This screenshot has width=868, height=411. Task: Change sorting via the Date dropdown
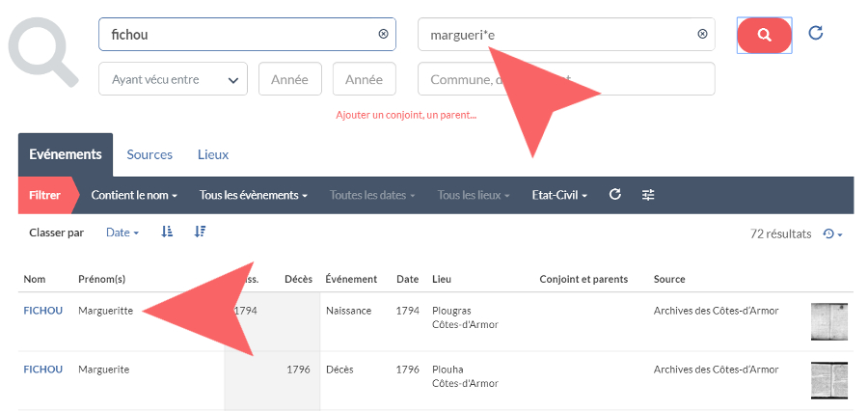pyautogui.click(x=122, y=233)
